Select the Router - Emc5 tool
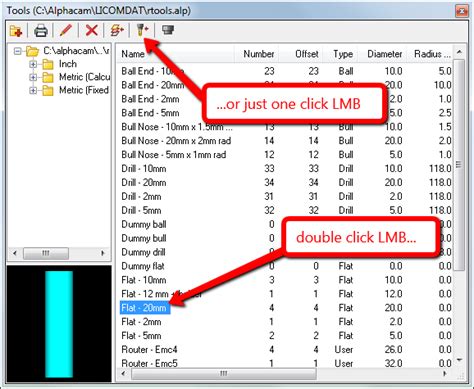Image resolution: width=474 pixels, height=389 pixels. (x=149, y=363)
